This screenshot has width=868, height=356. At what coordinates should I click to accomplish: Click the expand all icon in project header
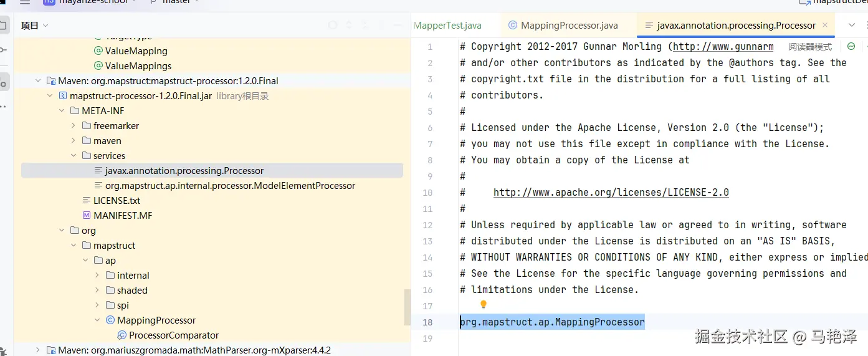tap(349, 26)
